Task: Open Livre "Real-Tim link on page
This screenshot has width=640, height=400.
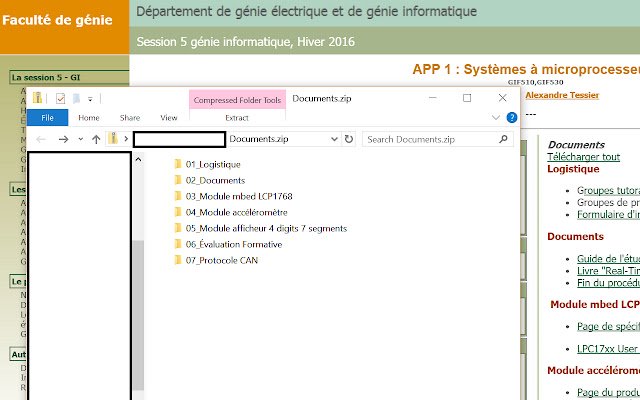Action: click(x=609, y=271)
